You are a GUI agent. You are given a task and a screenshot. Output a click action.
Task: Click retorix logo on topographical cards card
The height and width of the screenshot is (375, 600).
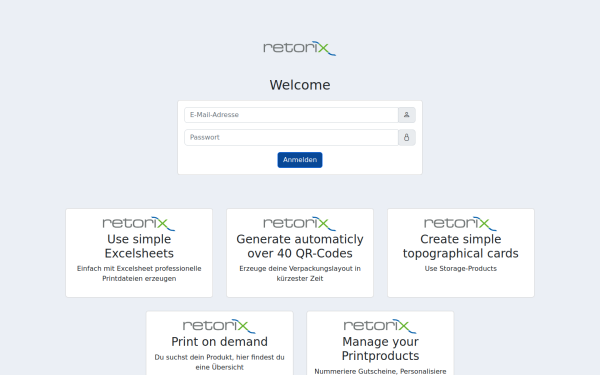click(461, 223)
